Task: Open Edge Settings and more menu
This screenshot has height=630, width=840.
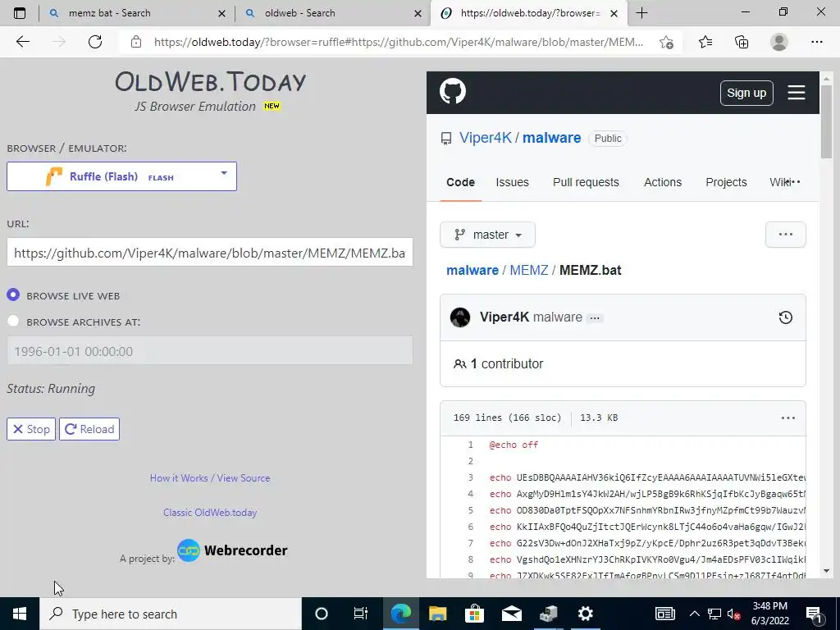Action: point(816,42)
